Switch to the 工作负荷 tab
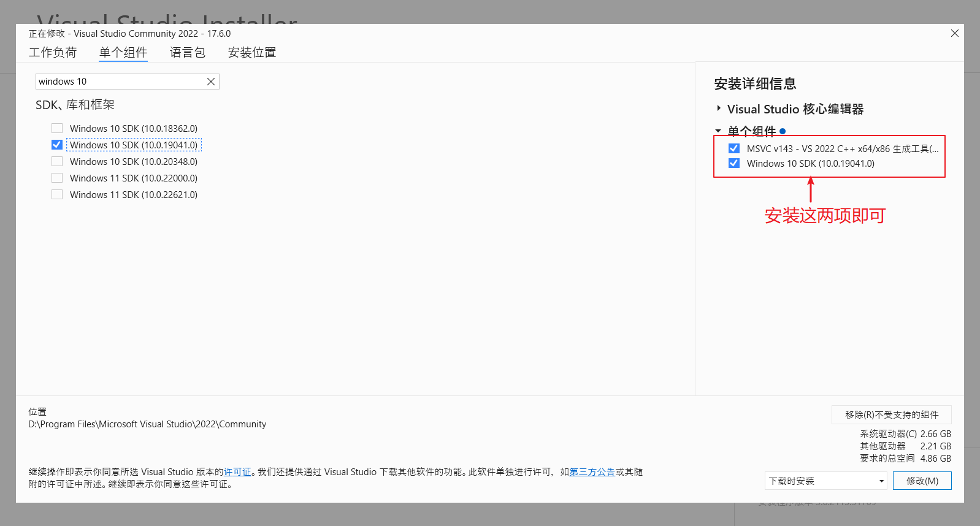The height and width of the screenshot is (526, 980). pyautogui.click(x=53, y=52)
